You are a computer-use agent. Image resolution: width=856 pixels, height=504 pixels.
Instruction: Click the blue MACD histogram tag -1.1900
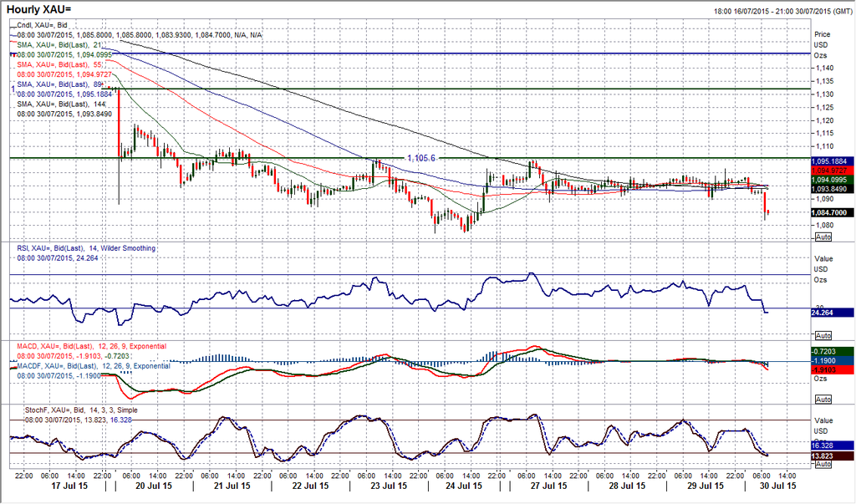point(833,361)
